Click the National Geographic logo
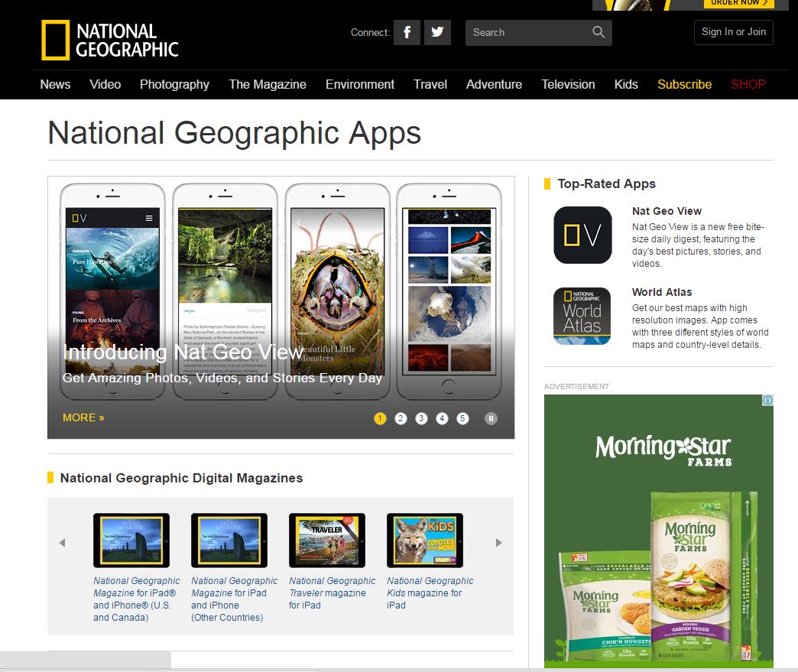The image size is (798, 672). coord(110,41)
